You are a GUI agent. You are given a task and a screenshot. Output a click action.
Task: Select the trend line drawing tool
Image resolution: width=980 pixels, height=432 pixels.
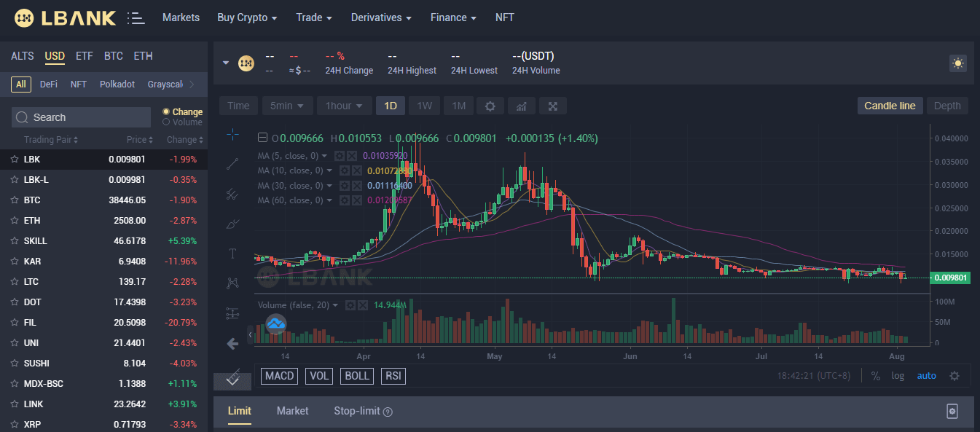click(x=232, y=163)
